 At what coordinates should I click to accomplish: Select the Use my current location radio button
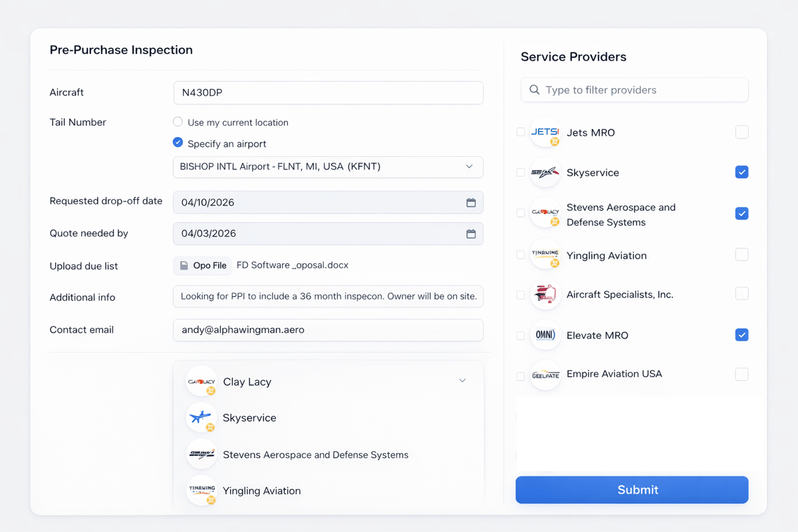click(x=178, y=122)
